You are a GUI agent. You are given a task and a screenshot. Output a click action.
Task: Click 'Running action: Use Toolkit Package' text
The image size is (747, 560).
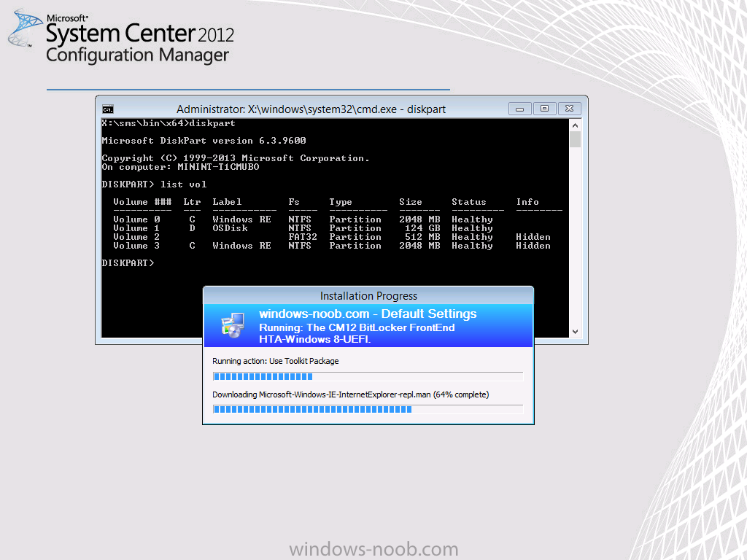(x=275, y=361)
